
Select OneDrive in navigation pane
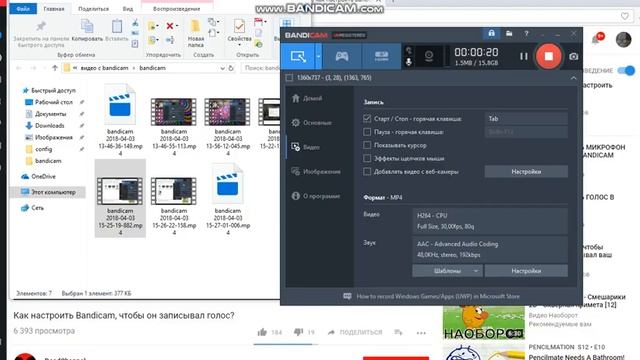coord(43,177)
